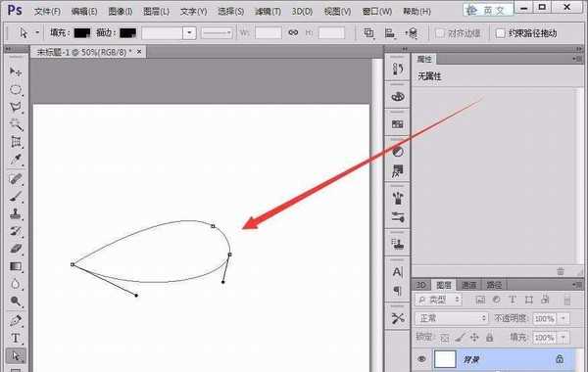Pick the Eyedropper tool
Viewport: 588px width, 372px height.
[16, 160]
